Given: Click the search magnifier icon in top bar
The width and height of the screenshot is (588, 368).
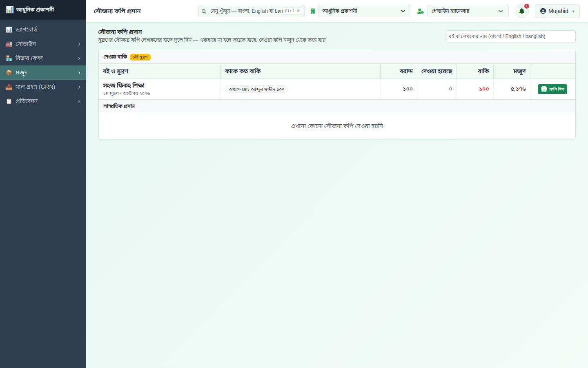Looking at the screenshot, I should click(x=204, y=11).
